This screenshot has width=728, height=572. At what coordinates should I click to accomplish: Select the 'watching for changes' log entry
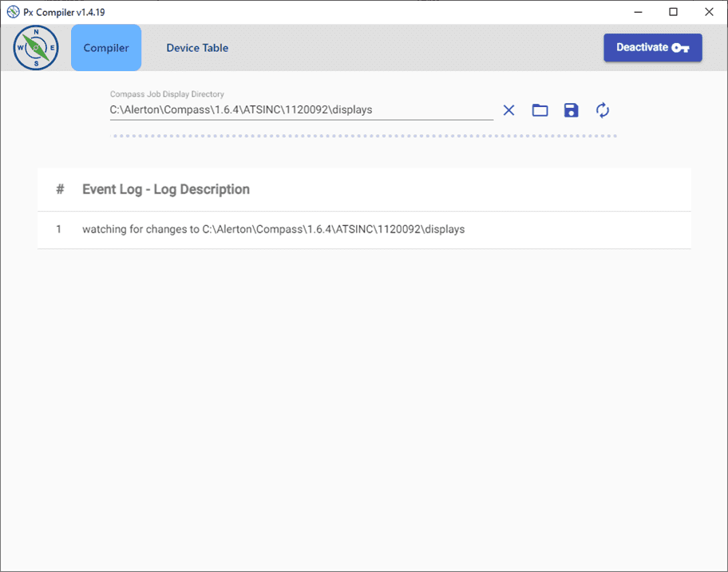tap(273, 229)
